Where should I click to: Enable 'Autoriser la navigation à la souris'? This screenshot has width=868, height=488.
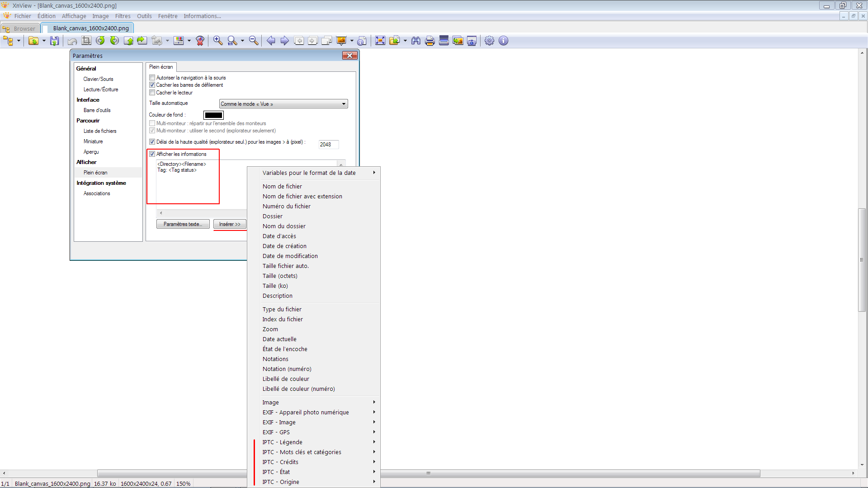pos(152,78)
